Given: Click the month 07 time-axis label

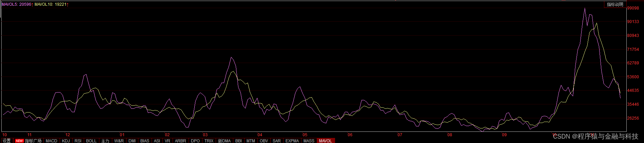Looking at the screenshot, I should pyautogui.click(x=400, y=135).
